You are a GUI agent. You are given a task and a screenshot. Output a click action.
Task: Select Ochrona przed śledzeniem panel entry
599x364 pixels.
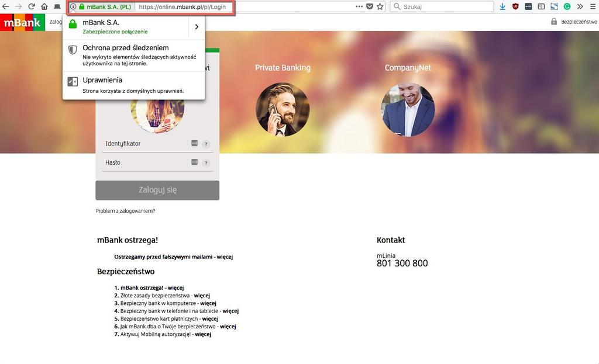point(134,55)
